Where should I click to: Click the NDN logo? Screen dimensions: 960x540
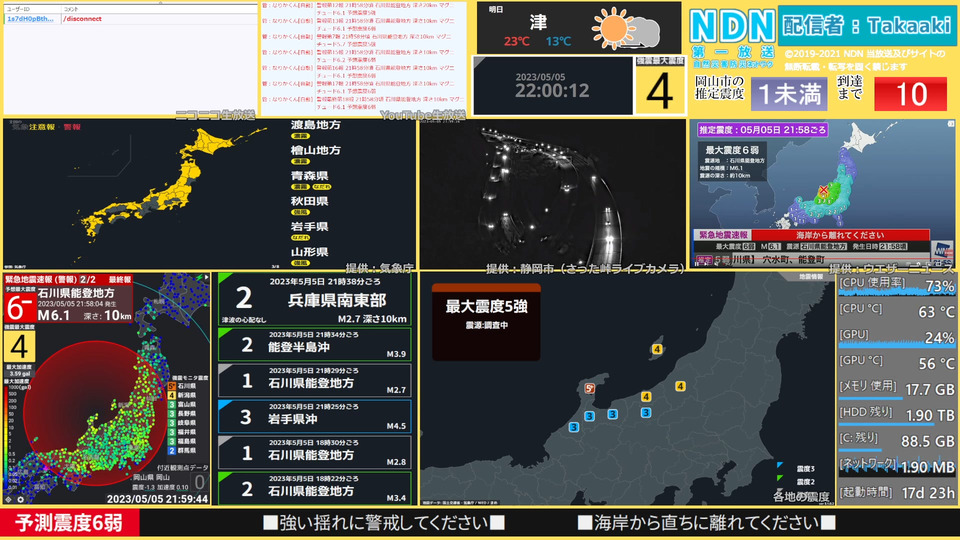click(733, 27)
